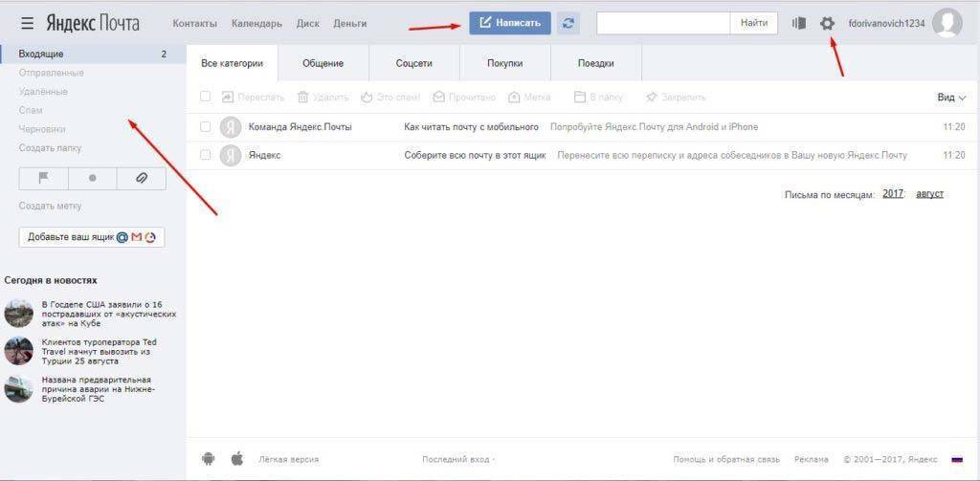Tick the select-all checkbox in toolbar
Image resolution: width=980 pixels, height=481 pixels.
(205, 97)
